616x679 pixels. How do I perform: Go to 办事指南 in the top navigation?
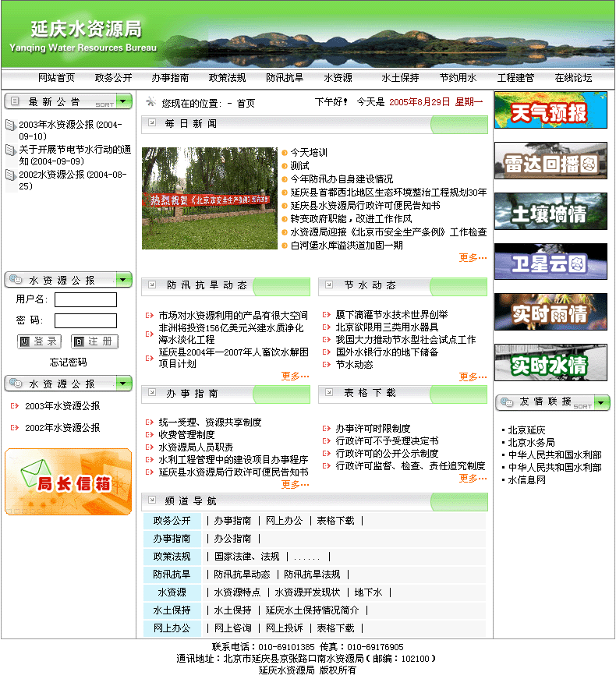click(170, 77)
